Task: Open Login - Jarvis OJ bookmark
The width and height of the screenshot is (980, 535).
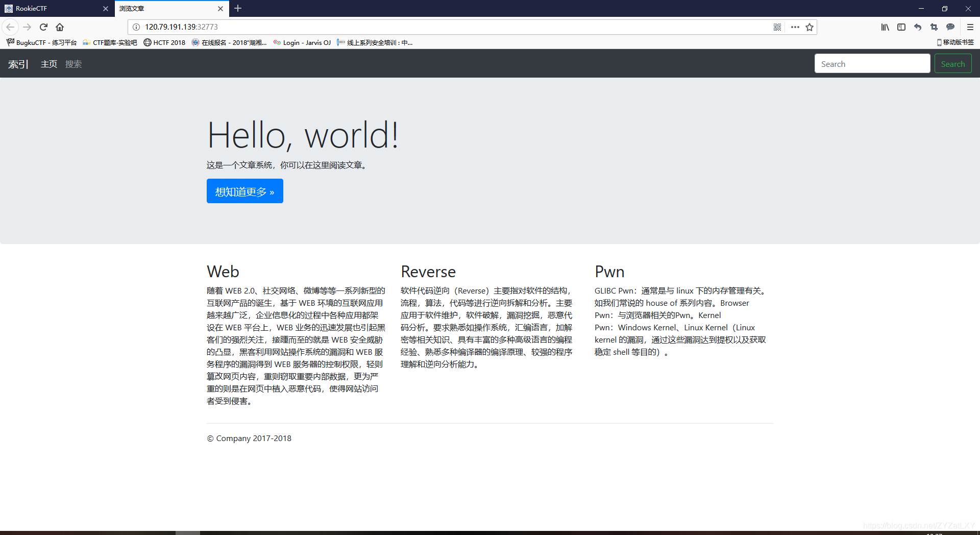Action: tap(302, 42)
